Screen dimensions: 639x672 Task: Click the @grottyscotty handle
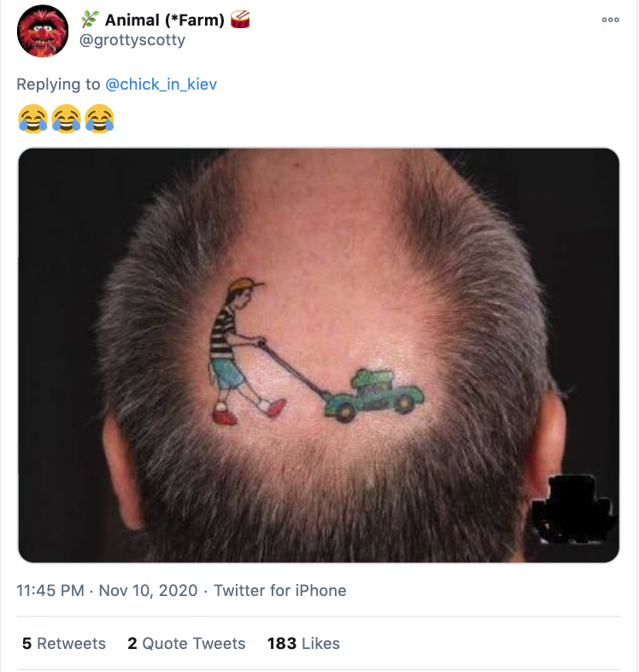coord(132,40)
